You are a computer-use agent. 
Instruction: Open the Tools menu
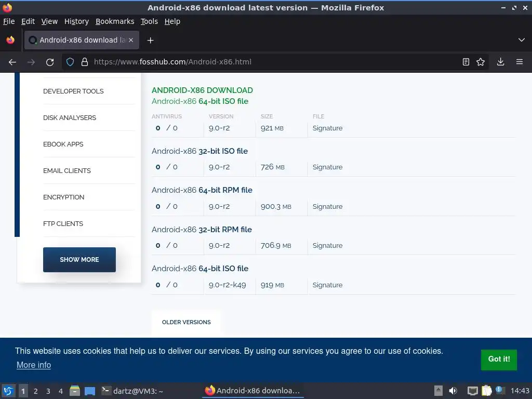tap(149, 21)
